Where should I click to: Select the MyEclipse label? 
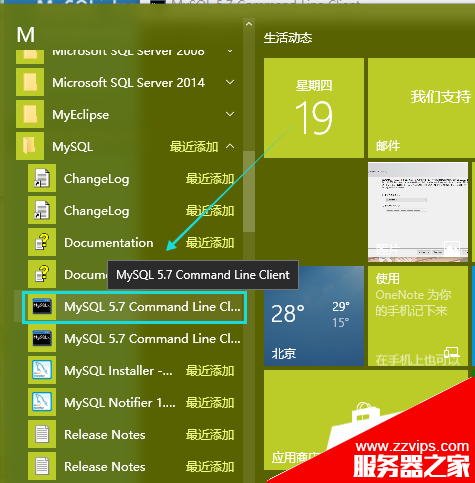click(x=81, y=115)
